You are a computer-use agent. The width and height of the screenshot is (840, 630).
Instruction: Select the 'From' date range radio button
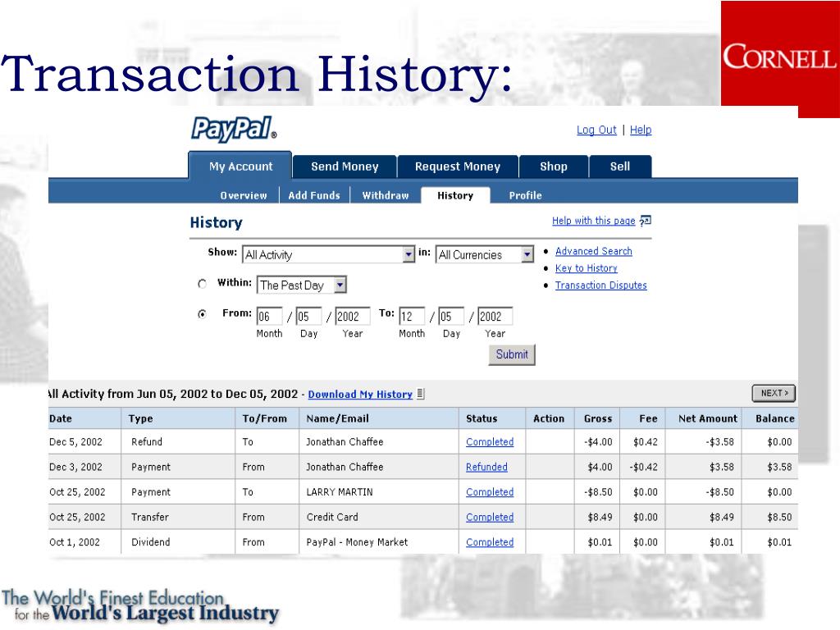coord(202,314)
